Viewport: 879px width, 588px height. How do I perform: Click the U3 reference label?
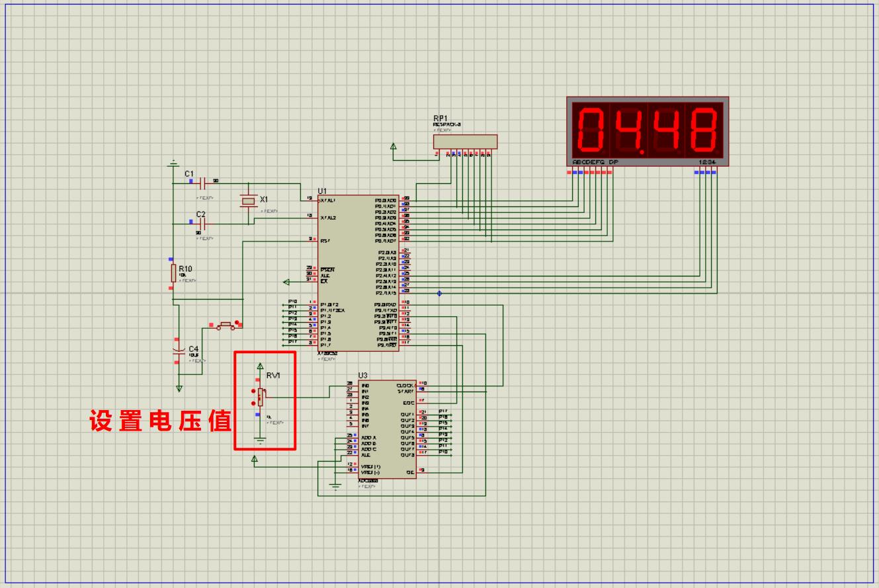point(362,376)
